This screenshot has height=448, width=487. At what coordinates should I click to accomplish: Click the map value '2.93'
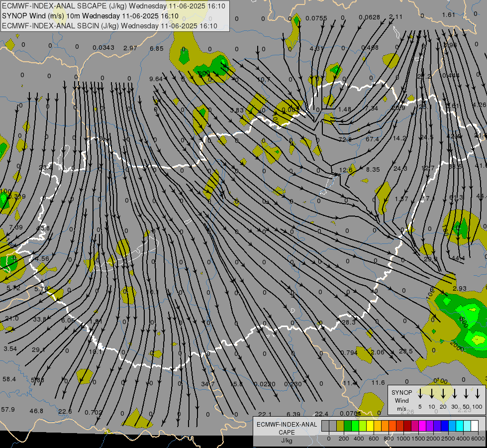459,289
